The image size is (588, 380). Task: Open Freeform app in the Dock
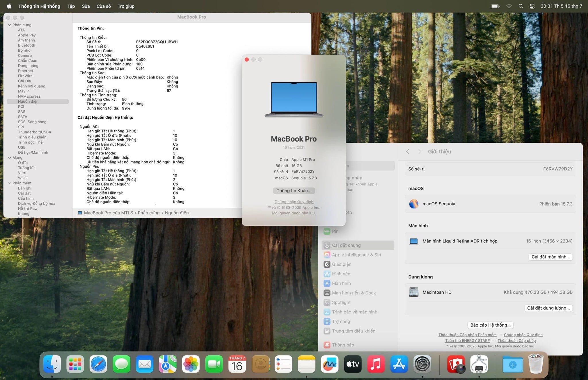click(330, 364)
